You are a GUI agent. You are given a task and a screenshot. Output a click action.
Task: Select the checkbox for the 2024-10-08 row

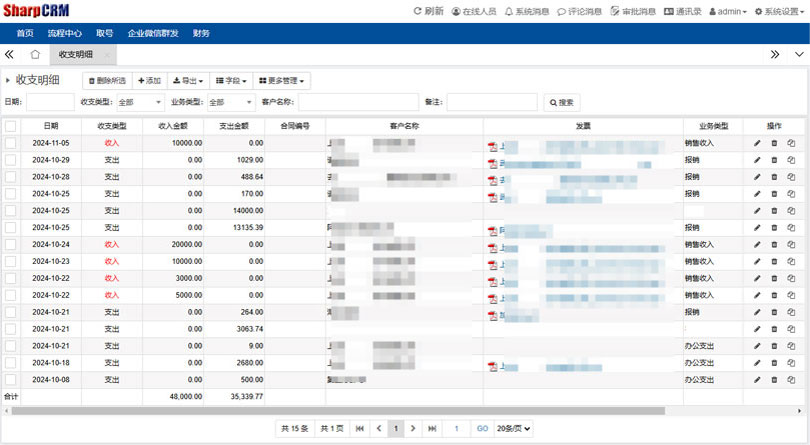tap(11, 380)
